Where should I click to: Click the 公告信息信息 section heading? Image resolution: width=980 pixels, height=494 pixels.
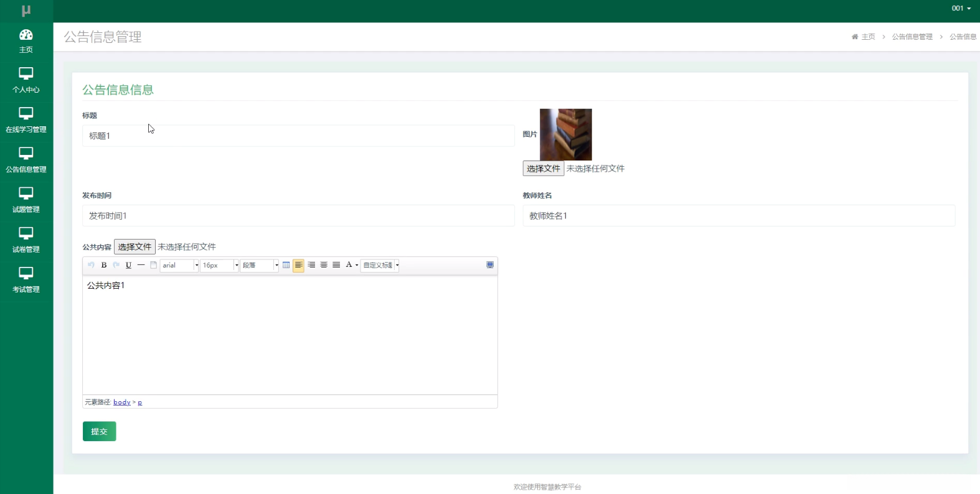(118, 90)
